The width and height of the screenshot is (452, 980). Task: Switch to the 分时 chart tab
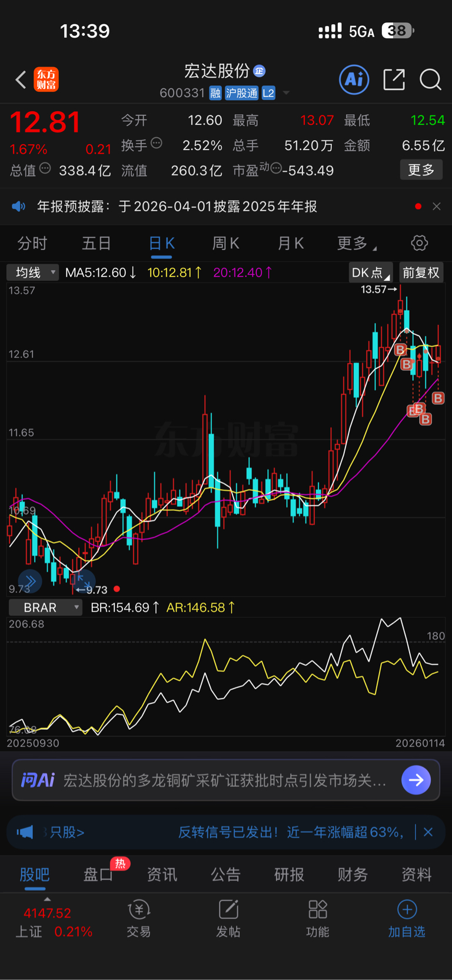[32, 243]
